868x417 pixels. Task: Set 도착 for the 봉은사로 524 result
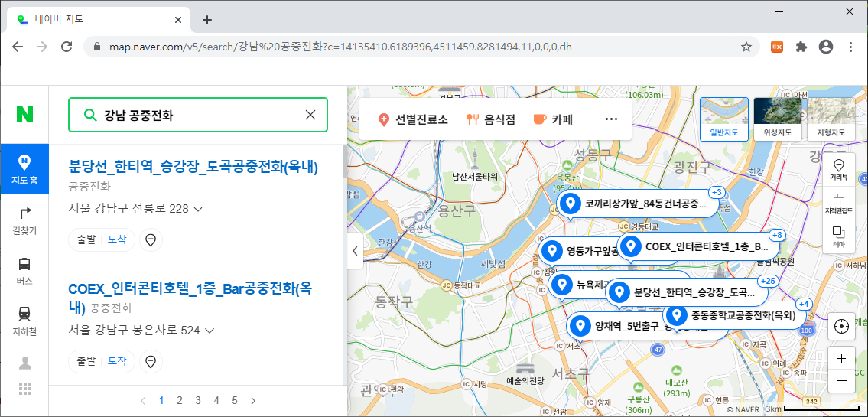coord(117,361)
